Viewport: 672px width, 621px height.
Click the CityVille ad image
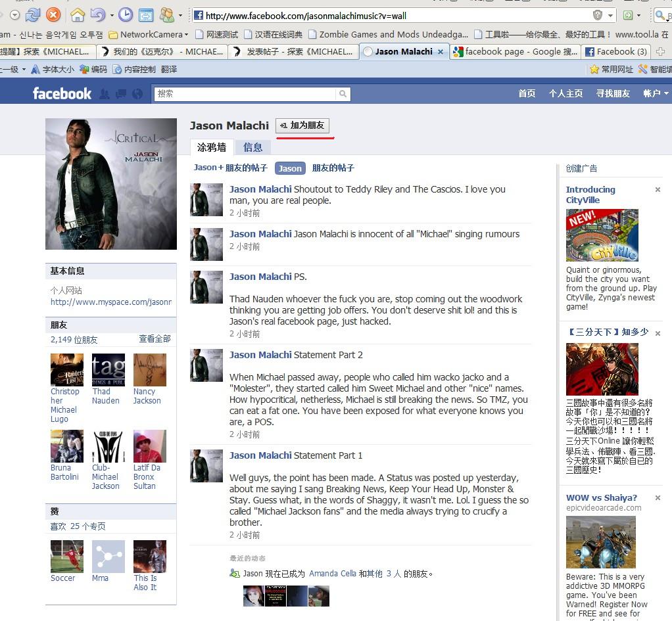click(x=602, y=235)
